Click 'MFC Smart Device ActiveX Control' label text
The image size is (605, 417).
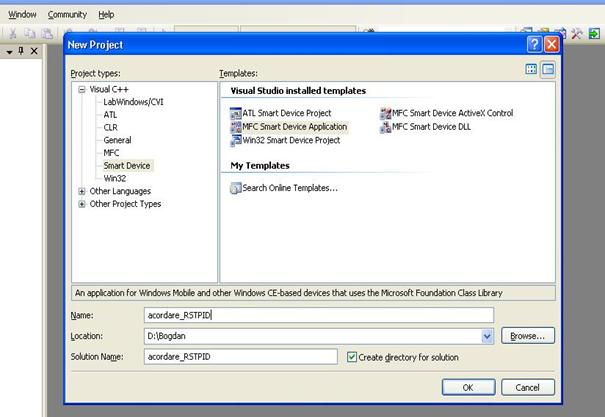click(453, 113)
